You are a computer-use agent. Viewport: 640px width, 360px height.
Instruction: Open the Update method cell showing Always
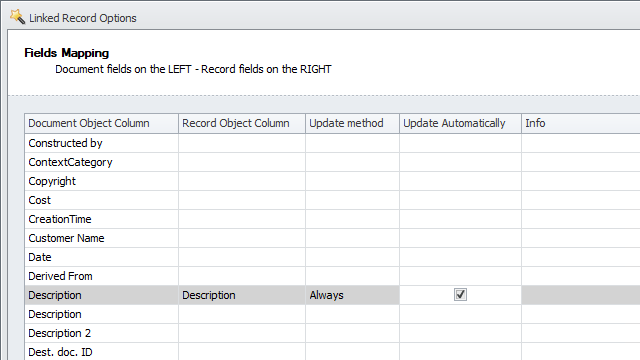352,295
